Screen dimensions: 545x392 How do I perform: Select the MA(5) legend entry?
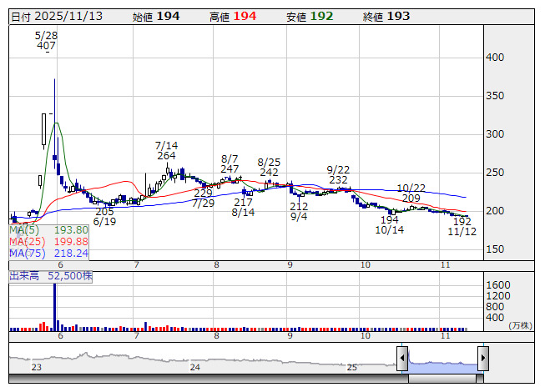[x=48, y=230]
